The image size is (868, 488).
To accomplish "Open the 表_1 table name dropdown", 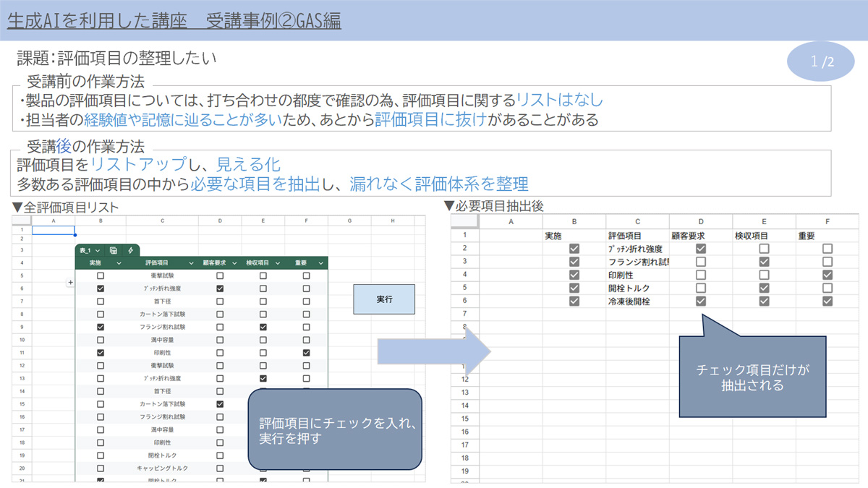I will point(98,250).
